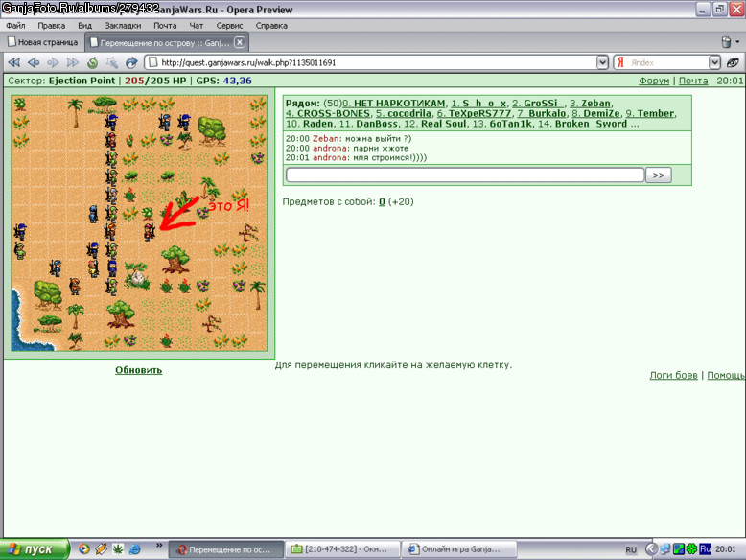
Task: Launch the media player quick launch icon
Action: [84, 549]
